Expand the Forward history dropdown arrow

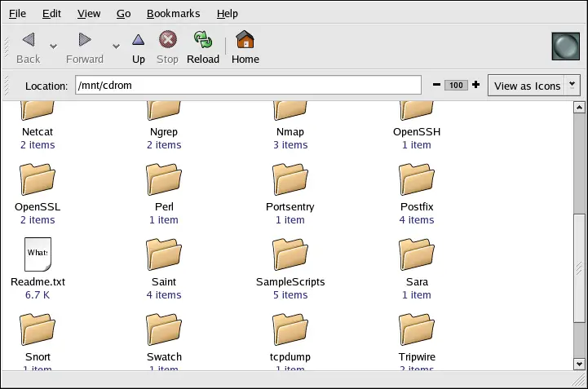[x=116, y=46]
